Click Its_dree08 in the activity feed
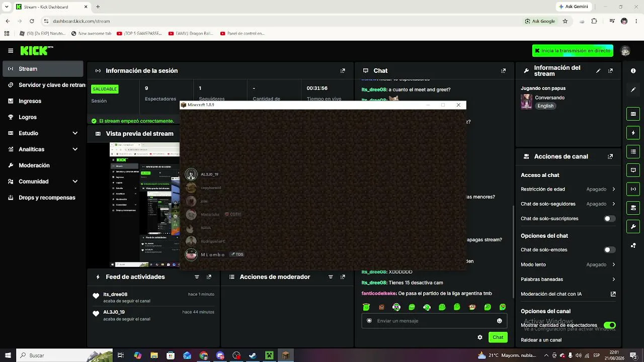This screenshot has width=644, height=362. [115, 295]
